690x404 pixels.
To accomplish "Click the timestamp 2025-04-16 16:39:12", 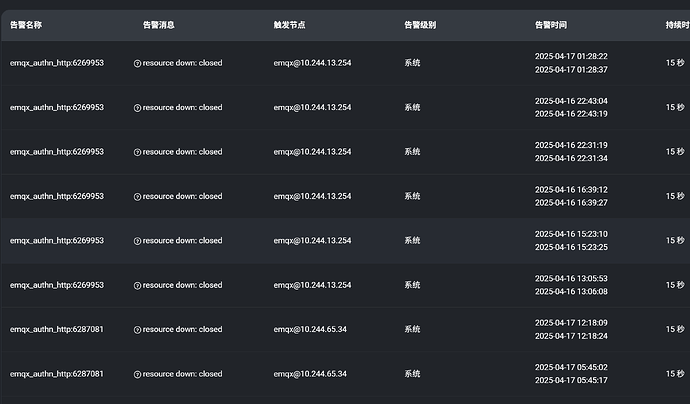I will point(571,190).
